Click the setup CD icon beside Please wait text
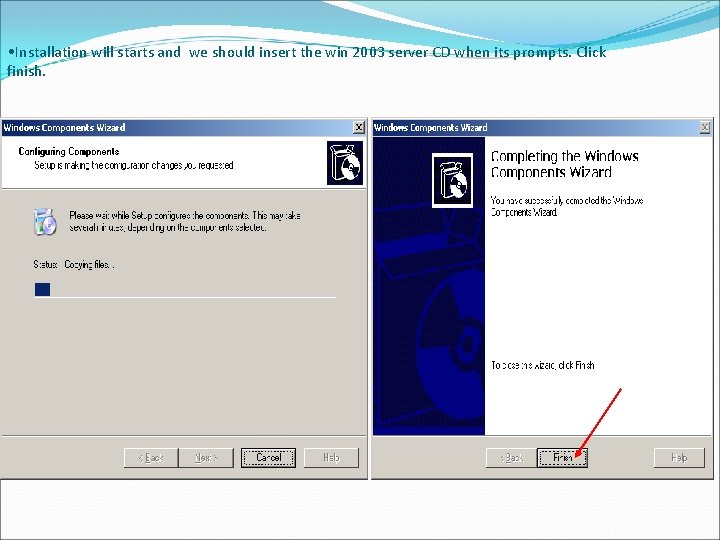This screenshot has width=720, height=540. click(x=45, y=221)
